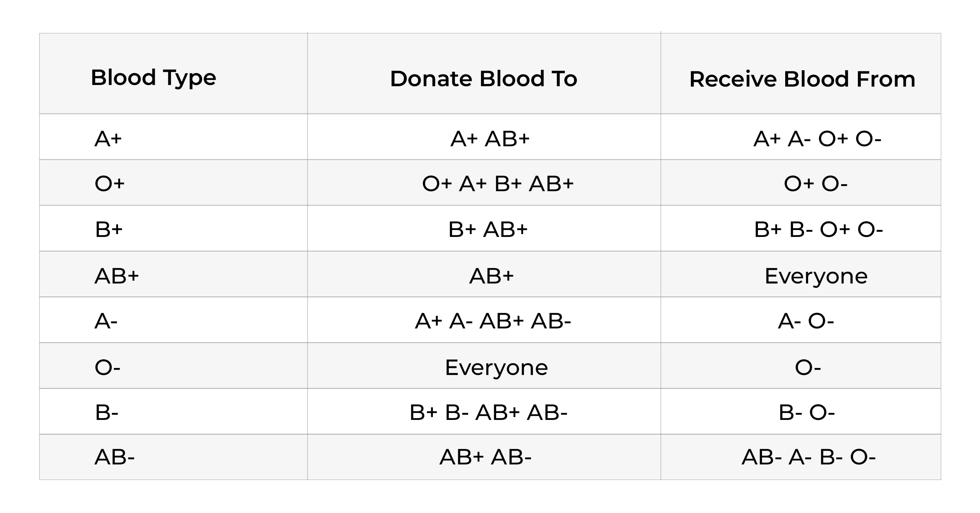
Task: Click Everyone in the Donate Blood To column
Action: coord(496,367)
